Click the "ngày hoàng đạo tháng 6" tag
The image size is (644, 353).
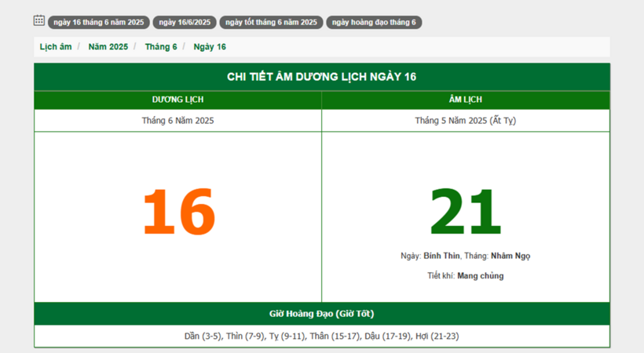pos(374,22)
